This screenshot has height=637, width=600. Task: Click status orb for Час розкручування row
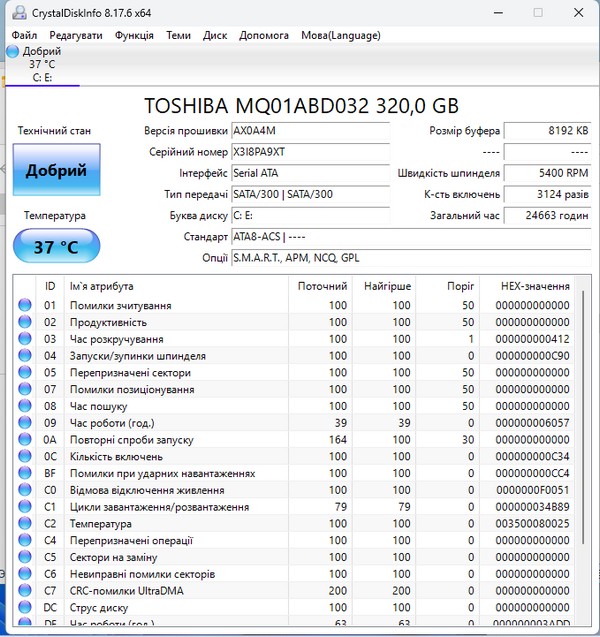(x=26, y=339)
